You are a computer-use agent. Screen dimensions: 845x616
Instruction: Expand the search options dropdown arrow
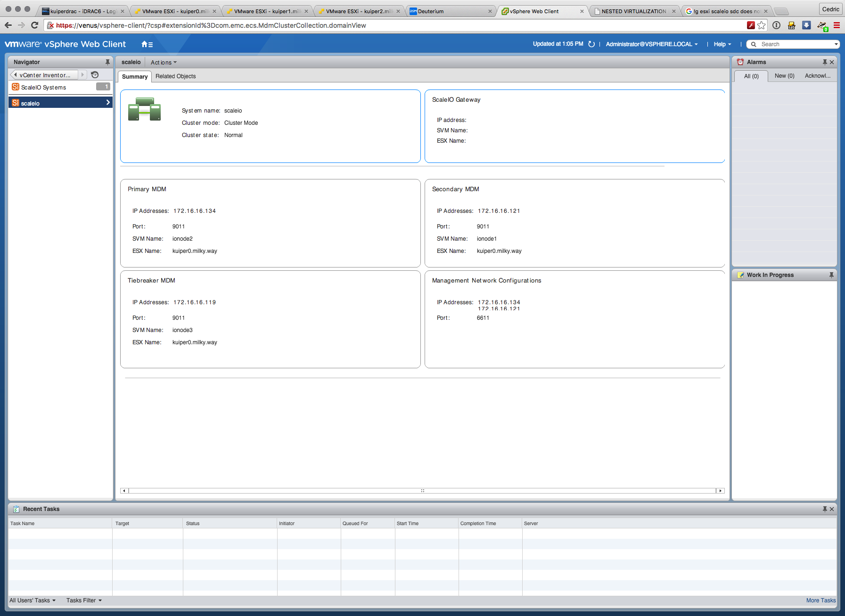click(x=836, y=44)
